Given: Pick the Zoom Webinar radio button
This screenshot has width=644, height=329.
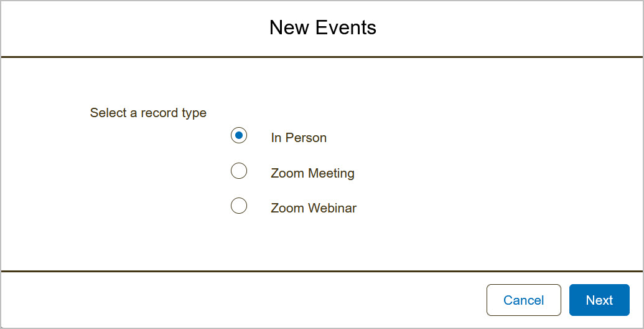Looking at the screenshot, I should (239, 206).
